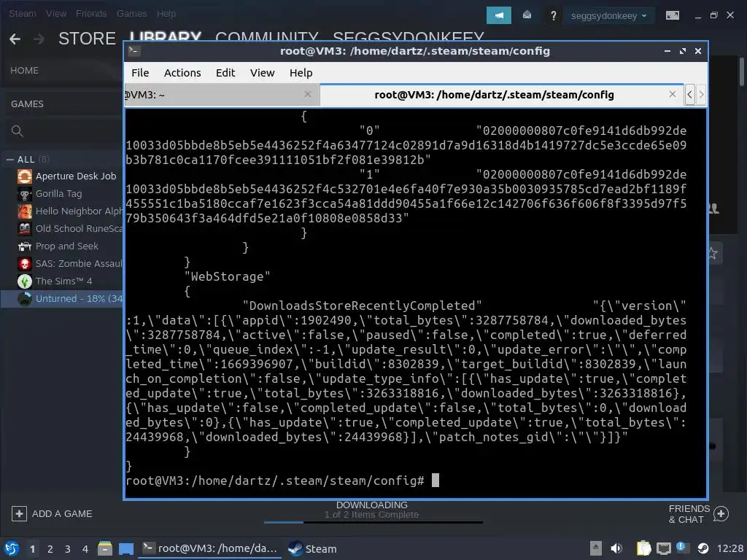Close the steam/config terminal tab
Viewport: 747px width, 560px height.
tap(672, 94)
